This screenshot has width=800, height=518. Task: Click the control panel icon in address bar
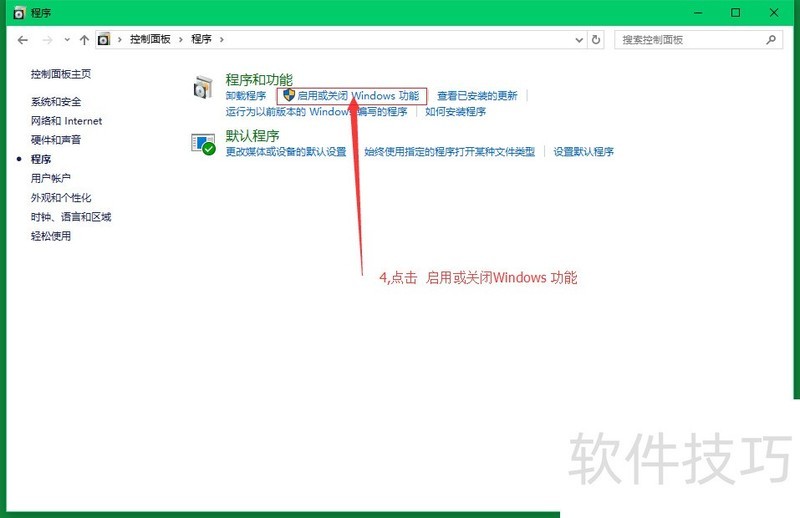104,39
